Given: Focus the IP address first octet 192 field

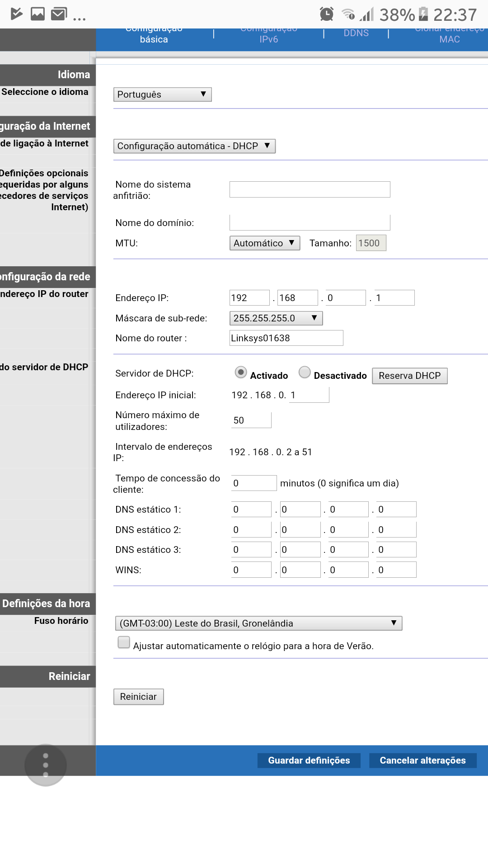Looking at the screenshot, I should pos(249,298).
